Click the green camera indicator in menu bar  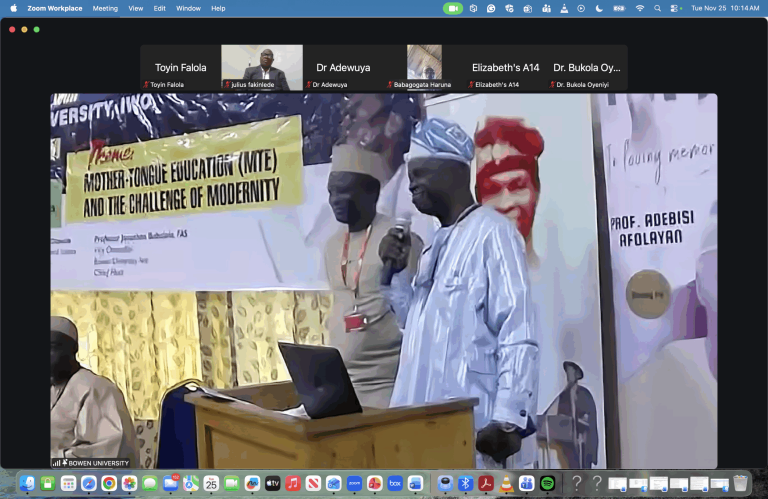[453, 8]
